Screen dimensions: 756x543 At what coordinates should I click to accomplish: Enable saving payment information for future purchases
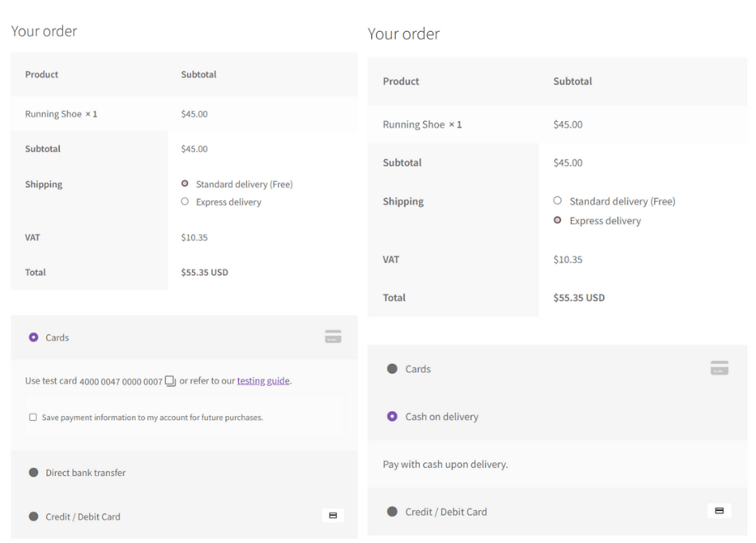point(33,417)
